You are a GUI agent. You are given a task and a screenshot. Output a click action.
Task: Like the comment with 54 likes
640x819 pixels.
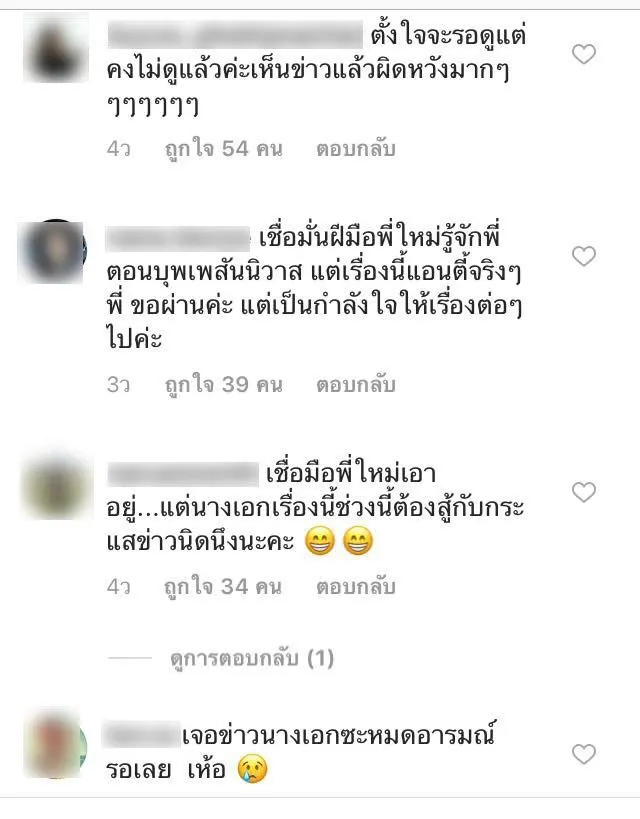pos(584,54)
